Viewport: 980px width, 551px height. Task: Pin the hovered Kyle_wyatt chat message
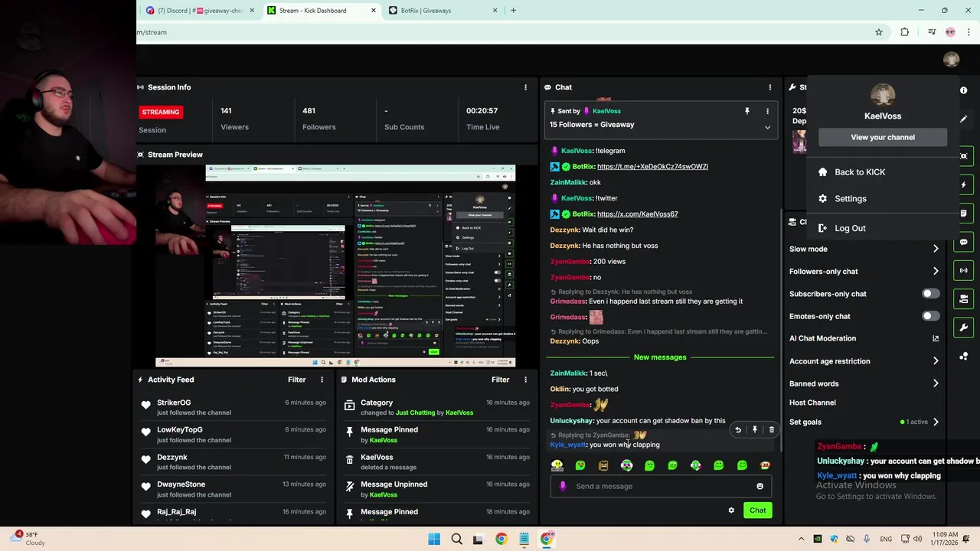tap(755, 430)
